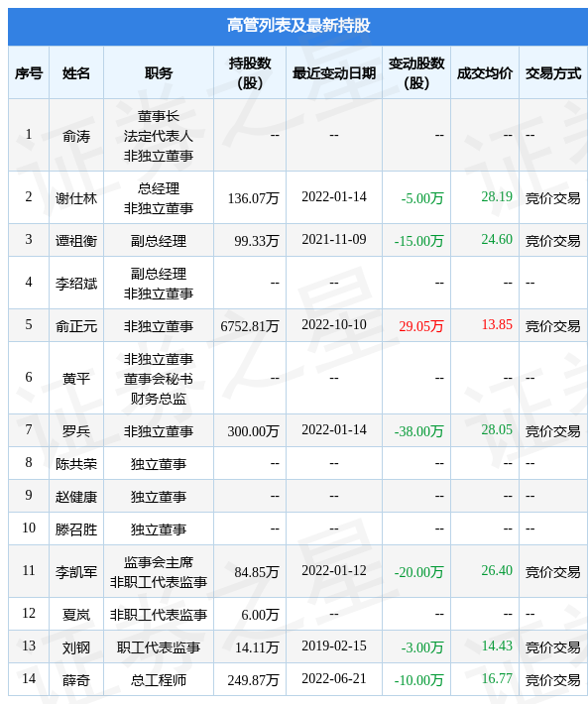Screen dimensions: 588x704
Task: Click the 持股数(股) column header
Action: click(250, 72)
